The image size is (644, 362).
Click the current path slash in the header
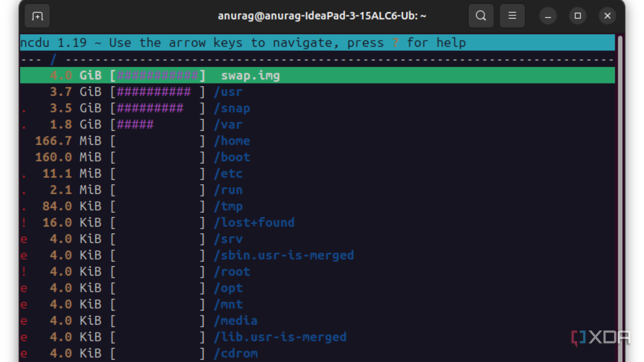point(53,59)
